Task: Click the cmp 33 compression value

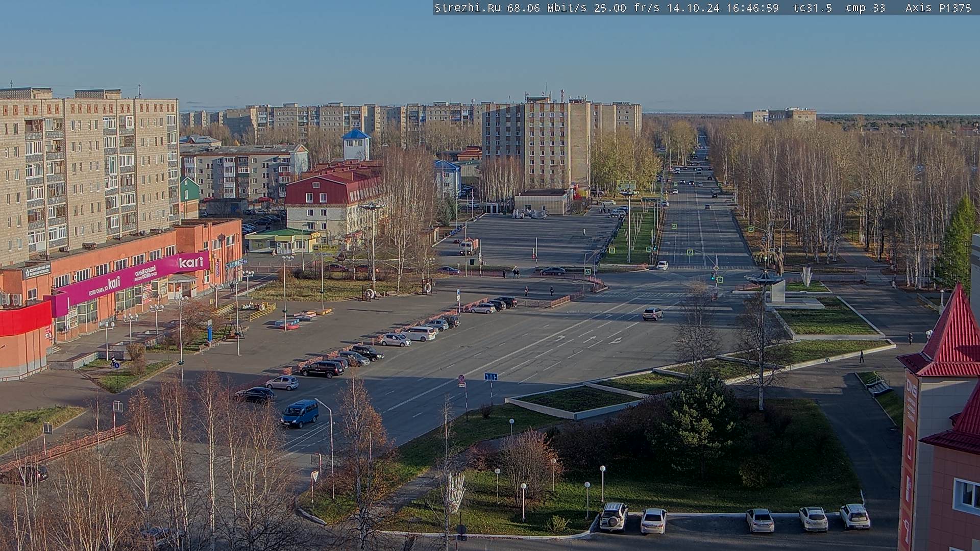Action: coord(866,8)
